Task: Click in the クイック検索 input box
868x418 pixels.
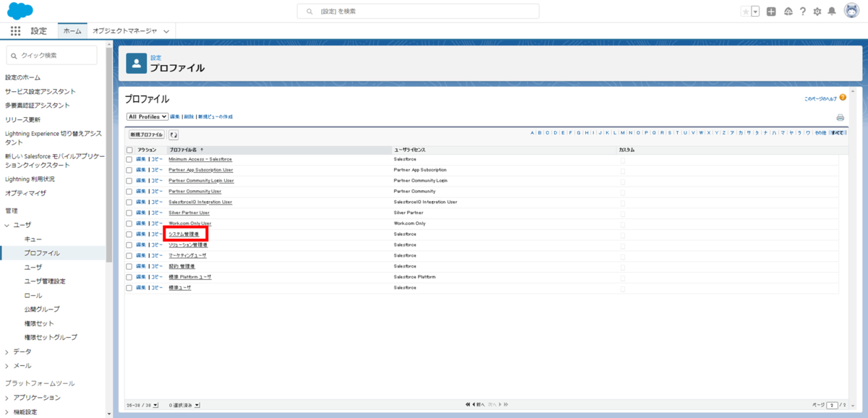Action: (x=51, y=55)
